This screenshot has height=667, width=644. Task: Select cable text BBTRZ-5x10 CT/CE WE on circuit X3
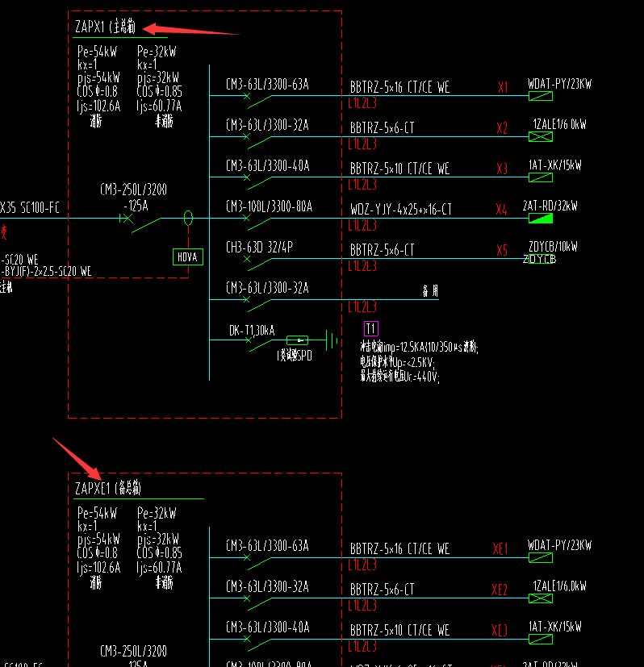[x=400, y=169]
